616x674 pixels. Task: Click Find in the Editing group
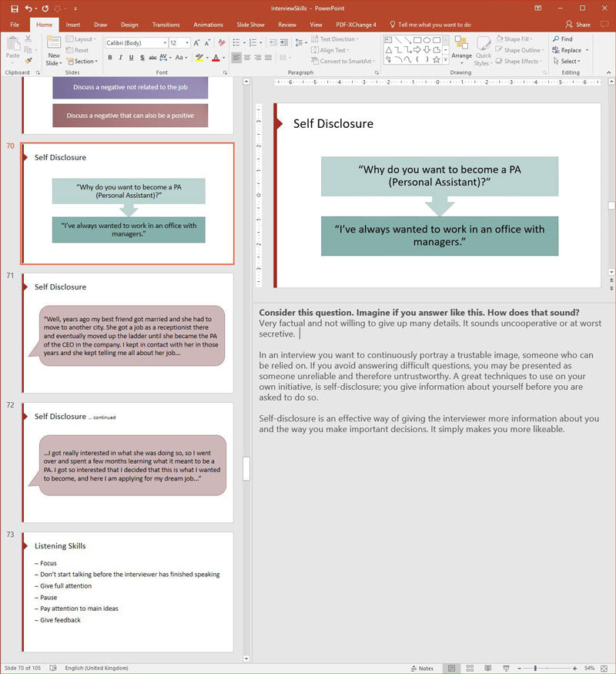coord(563,39)
